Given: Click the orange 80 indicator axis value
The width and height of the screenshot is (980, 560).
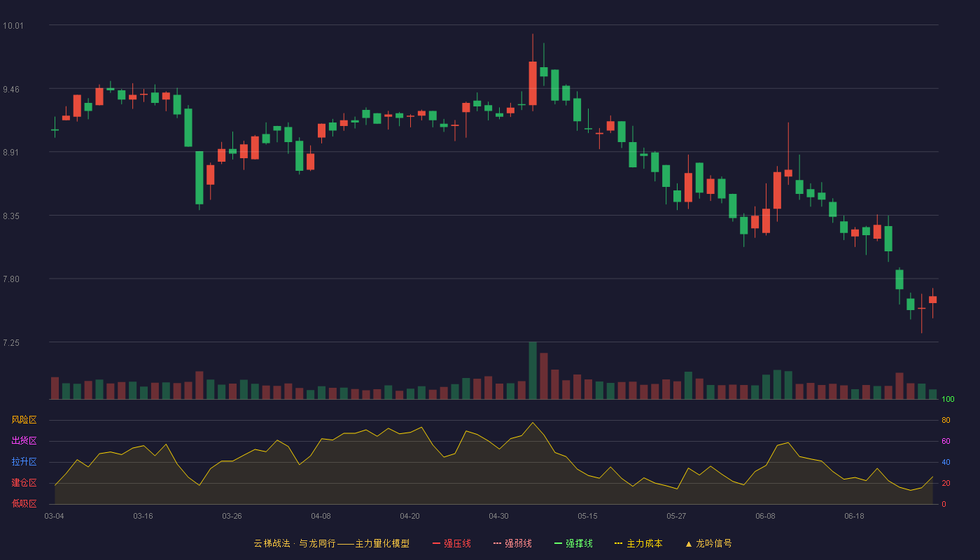Looking at the screenshot, I should click(946, 420).
